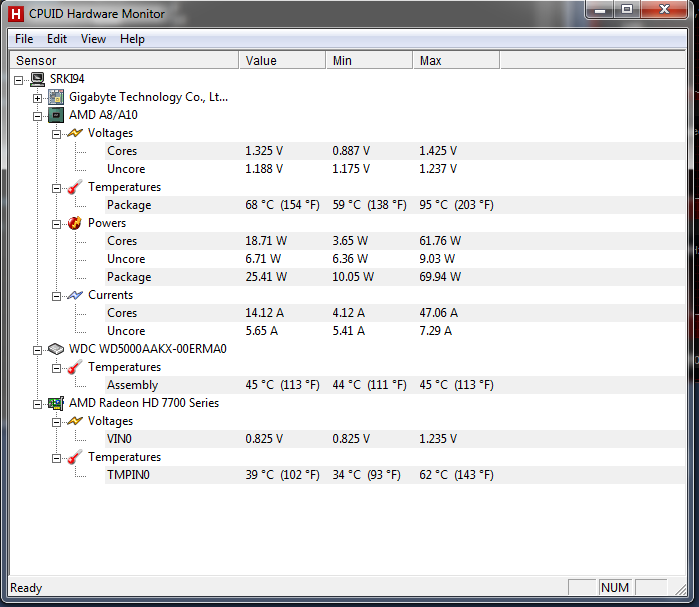Close the CPUID Hardware Monitor window
This screenshot has height=607, width=699.
[x=664, y=9]
